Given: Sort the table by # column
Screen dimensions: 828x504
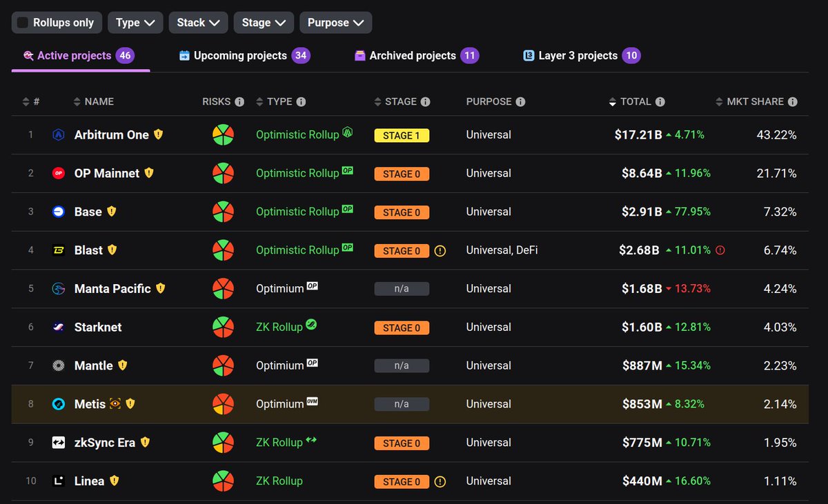Looking at the screenshot, I should [x=31, y=101].
